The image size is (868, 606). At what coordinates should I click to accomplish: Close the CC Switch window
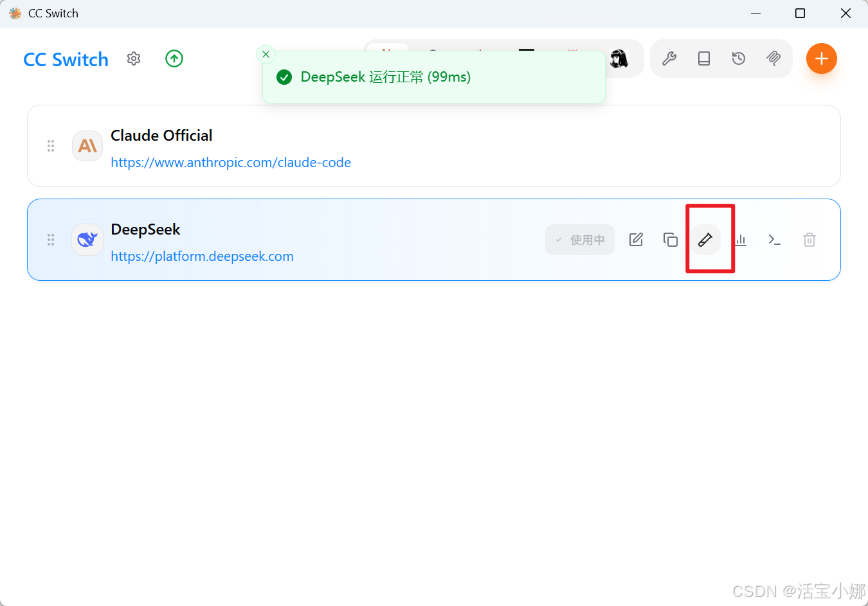845,13
